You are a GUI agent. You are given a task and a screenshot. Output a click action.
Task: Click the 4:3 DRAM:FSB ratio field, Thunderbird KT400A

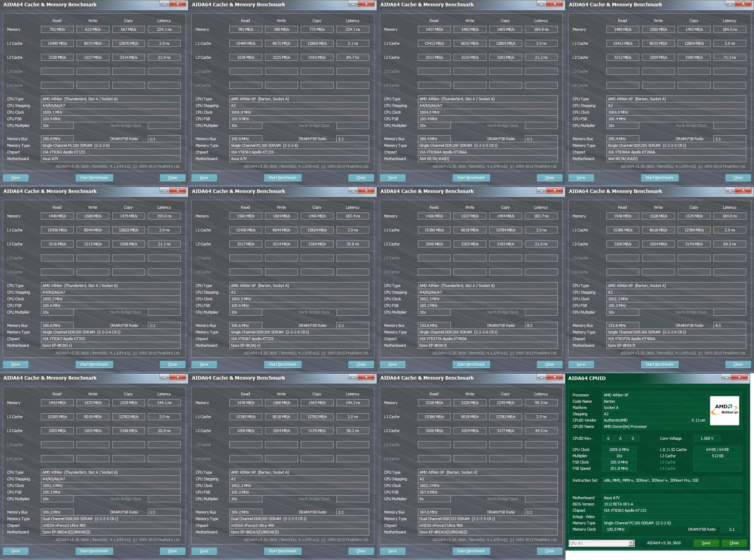(x=541, y=325)
